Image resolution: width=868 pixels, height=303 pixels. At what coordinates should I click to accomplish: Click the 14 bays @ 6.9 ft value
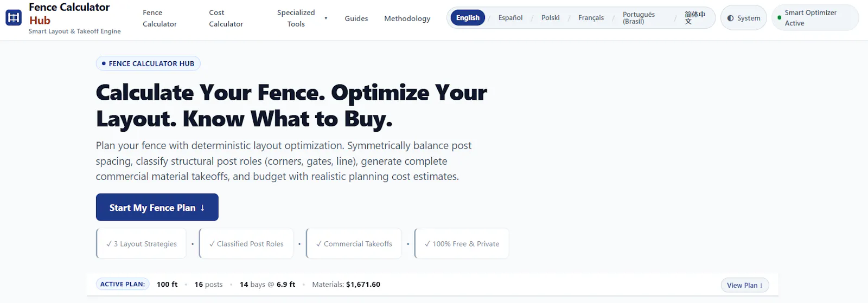pyautogui.click(x=267, y=285)
